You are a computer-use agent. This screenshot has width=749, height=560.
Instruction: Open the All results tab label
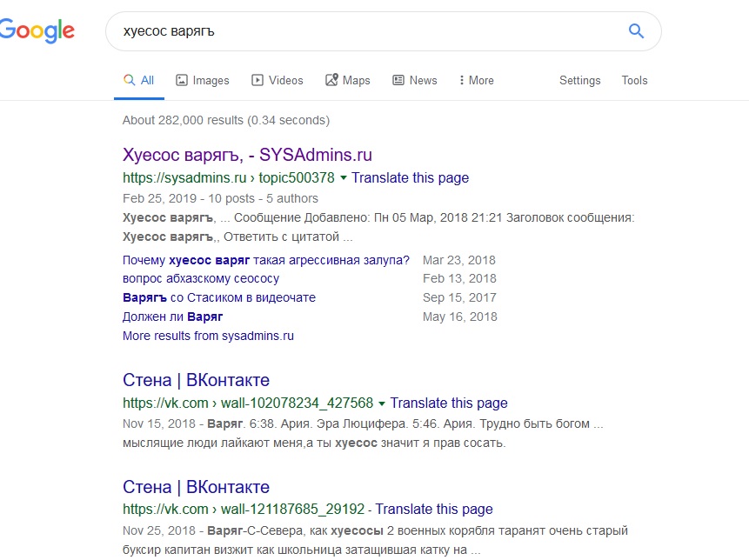click(x=147, y=80)
